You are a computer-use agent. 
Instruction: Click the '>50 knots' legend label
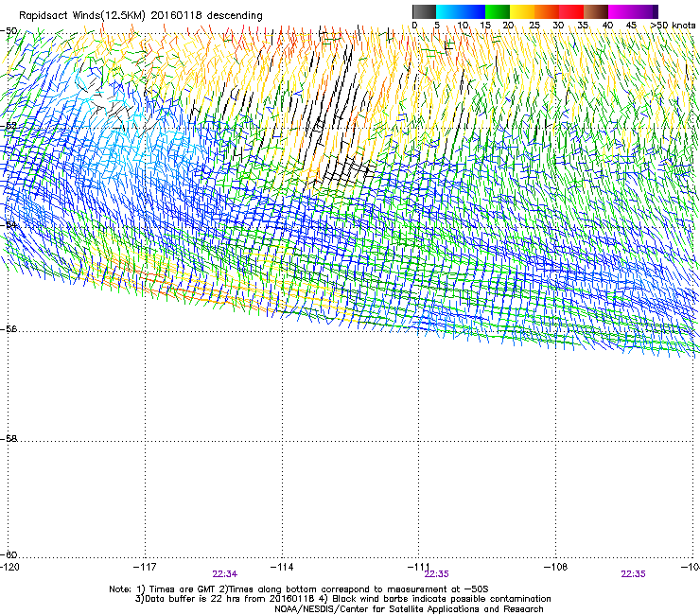pyautogui.click(x=673, y=26)
